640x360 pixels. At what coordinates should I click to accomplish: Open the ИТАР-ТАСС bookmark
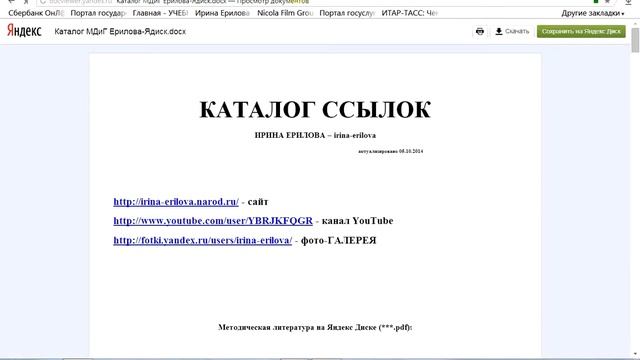pos(409,13)
